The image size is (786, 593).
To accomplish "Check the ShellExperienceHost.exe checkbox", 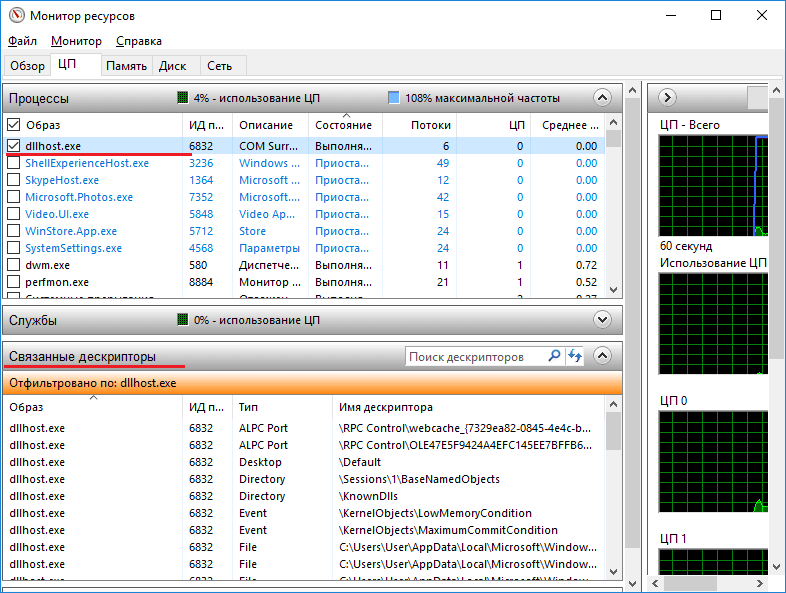I will [x=14, y=163].
